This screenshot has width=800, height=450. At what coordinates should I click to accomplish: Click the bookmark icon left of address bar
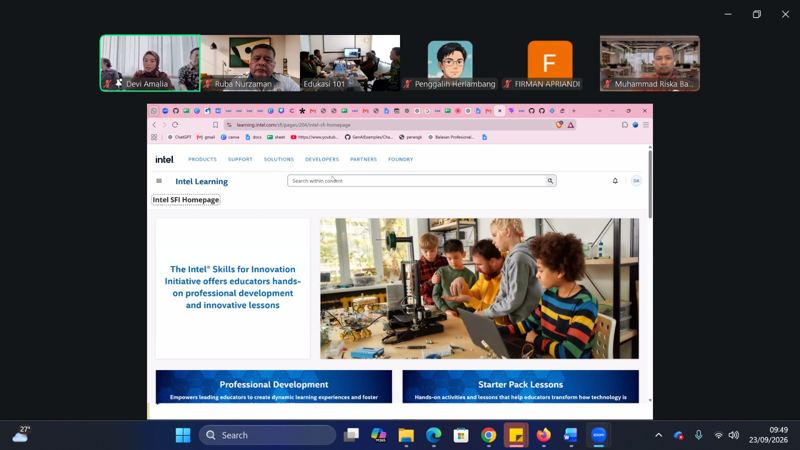(x=215, y=124)
